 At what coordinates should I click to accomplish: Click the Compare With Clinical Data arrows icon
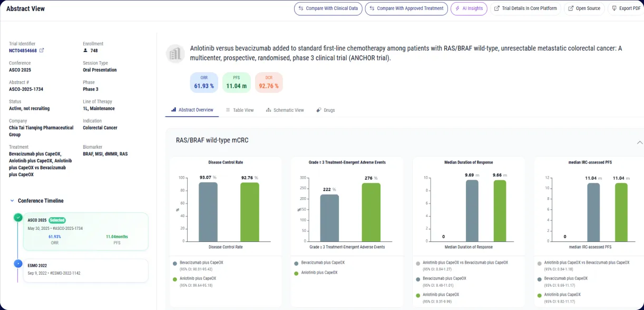(x=301, y=8)
